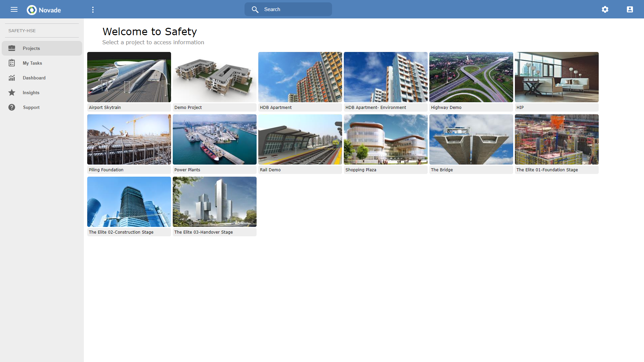
Task: Toggle the hamburger navigation menu
Action: [x=14, y=9]
